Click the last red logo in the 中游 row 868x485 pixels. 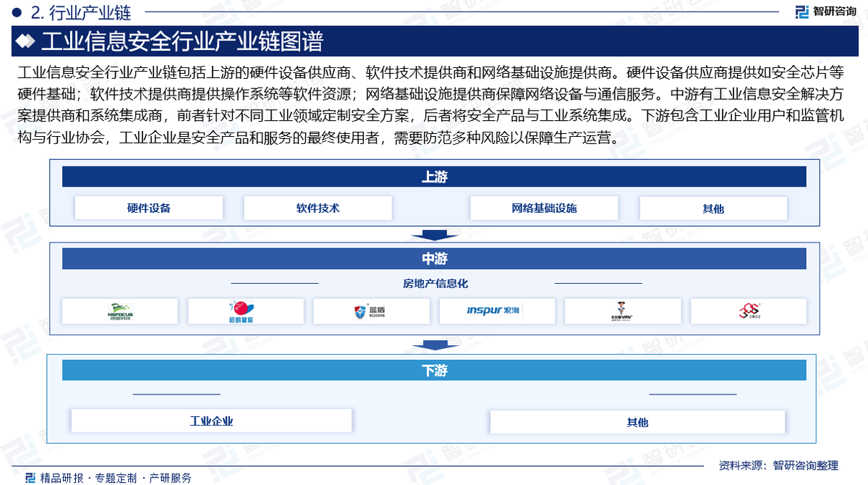tap(748, 311)
